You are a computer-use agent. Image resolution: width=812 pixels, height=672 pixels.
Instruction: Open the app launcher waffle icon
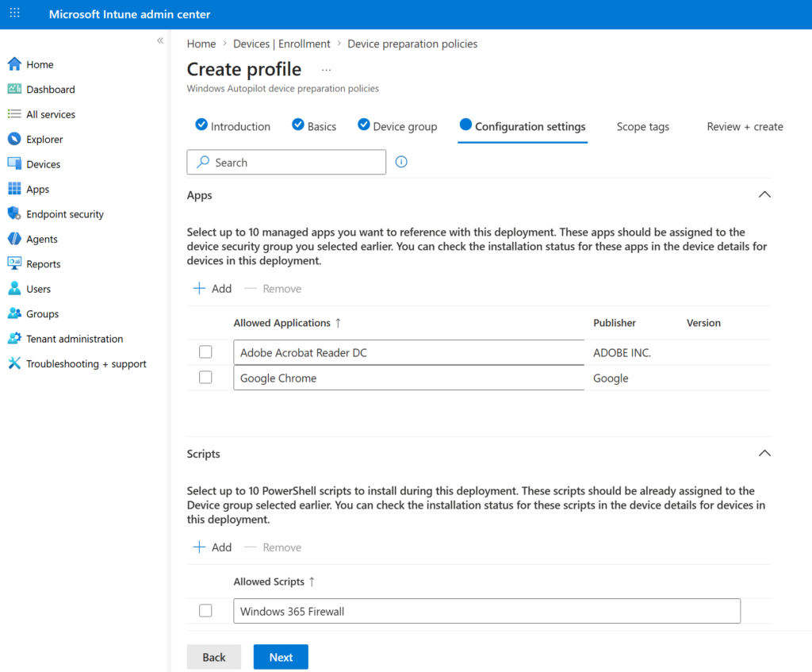[15, 14]
